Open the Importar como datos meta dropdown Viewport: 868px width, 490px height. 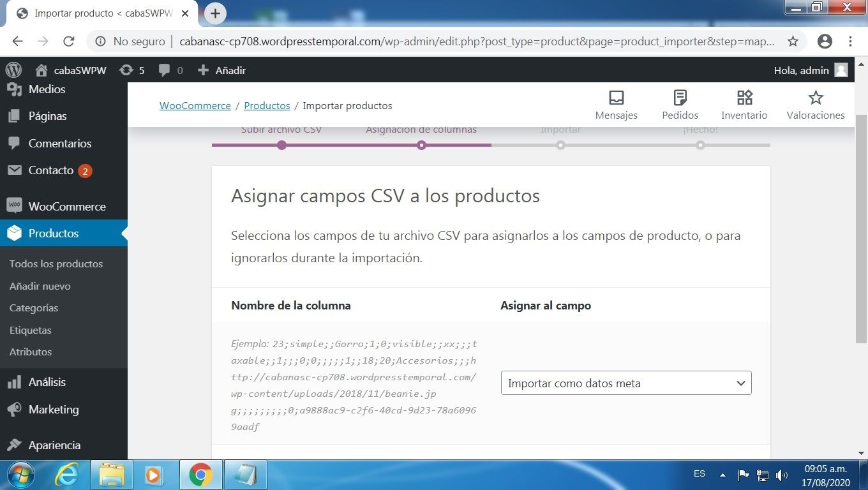click(x=626, y=383)
